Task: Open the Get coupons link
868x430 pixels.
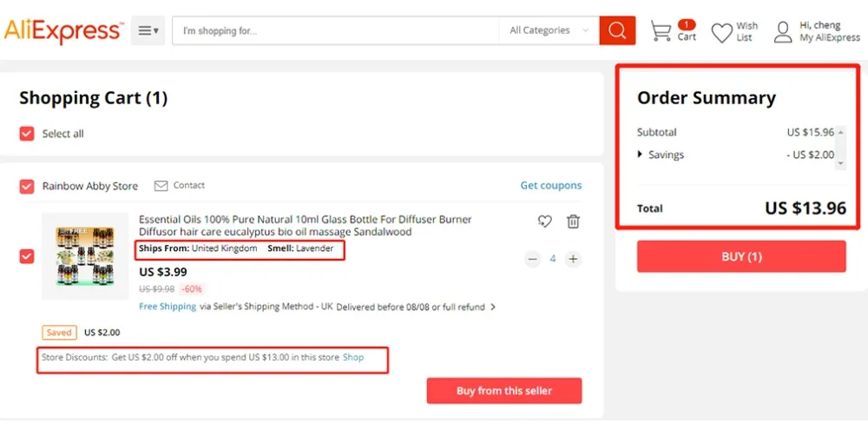Action: click(551, 185)
